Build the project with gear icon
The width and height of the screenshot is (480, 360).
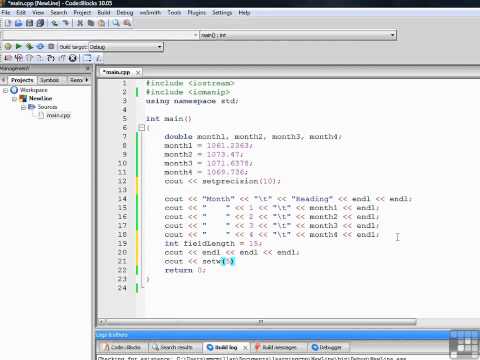click(8, 46)
